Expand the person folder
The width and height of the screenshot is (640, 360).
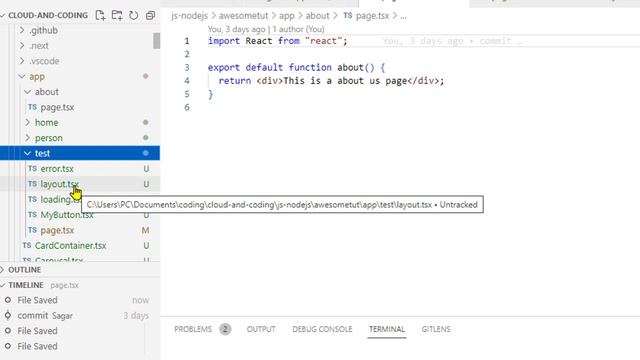(x=28, y=138)
